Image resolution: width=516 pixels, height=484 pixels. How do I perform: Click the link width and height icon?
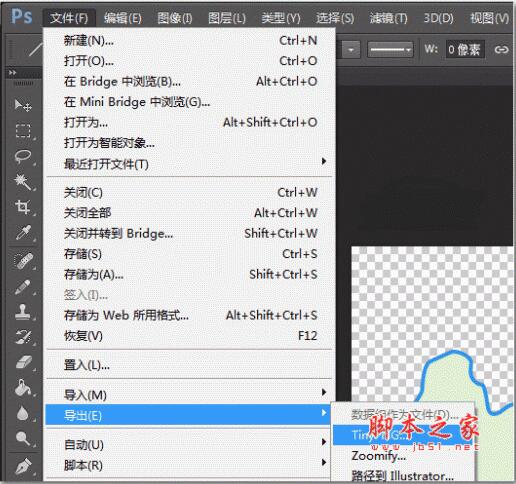tap(501, 50)
